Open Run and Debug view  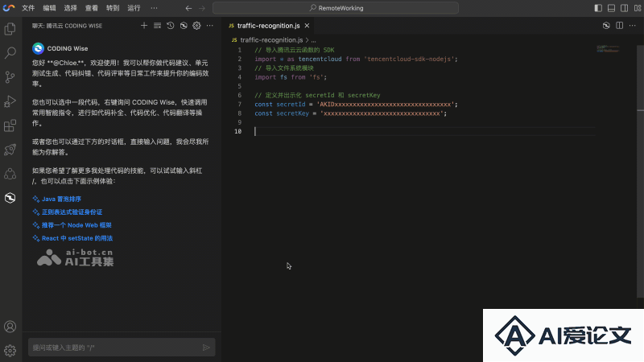(x=10, y=101)
